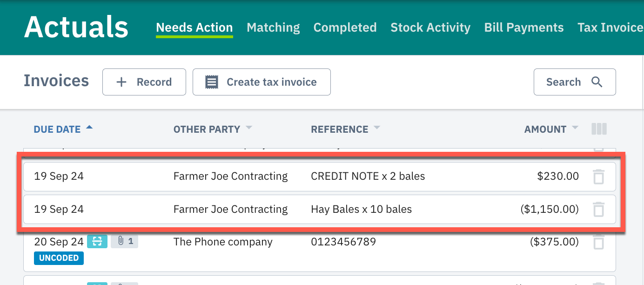Delete the CREDIT NOTE x 2 bales invoice
This screenshot has width=644, height=285.
click(598, 177)
